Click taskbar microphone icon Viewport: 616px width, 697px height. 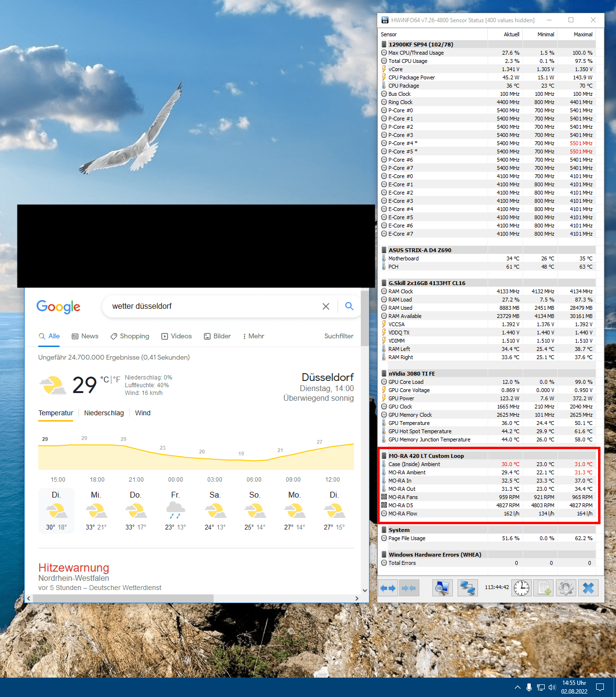point(529,687)
